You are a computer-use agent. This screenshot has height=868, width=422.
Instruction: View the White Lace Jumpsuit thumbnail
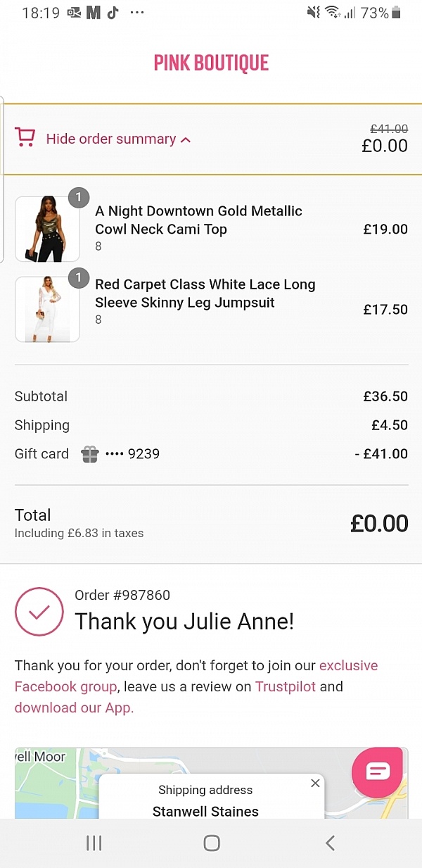tap(47, 309)
